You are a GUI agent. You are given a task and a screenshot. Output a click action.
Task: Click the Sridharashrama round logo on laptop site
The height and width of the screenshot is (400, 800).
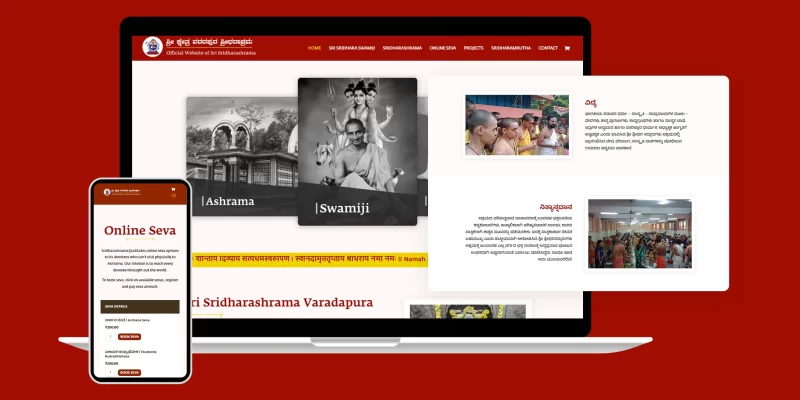pyautogui.click(x=153, y=46)
